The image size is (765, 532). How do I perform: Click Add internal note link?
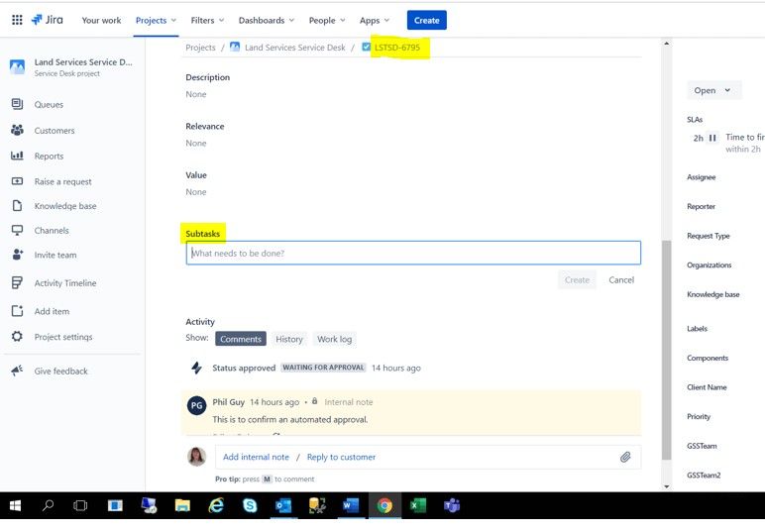[256, 457]
